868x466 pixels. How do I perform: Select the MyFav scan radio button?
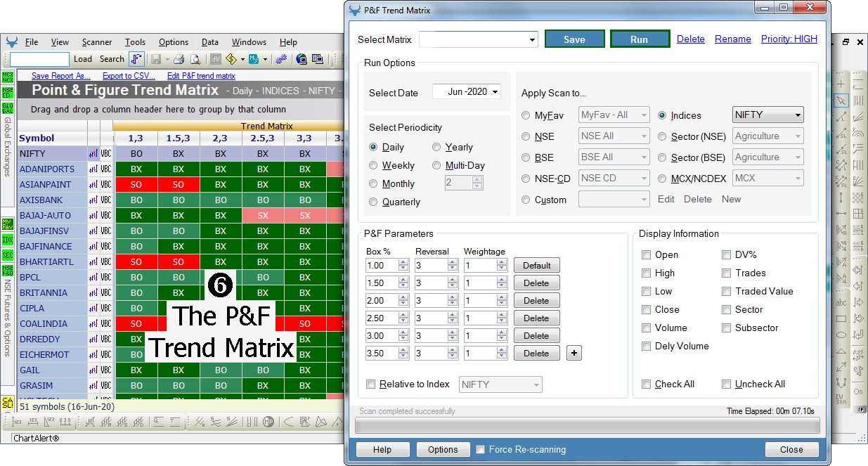click(x=526, y=115)
